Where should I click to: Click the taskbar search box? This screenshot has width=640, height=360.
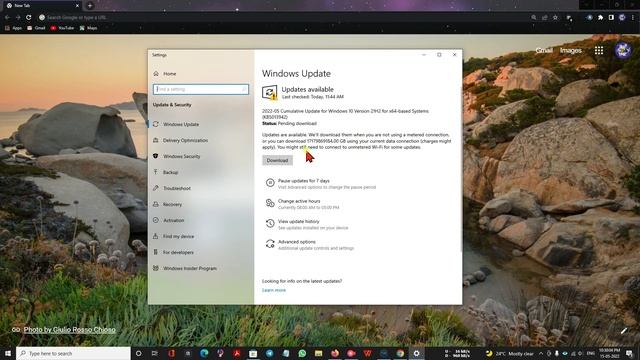[73, 353]
